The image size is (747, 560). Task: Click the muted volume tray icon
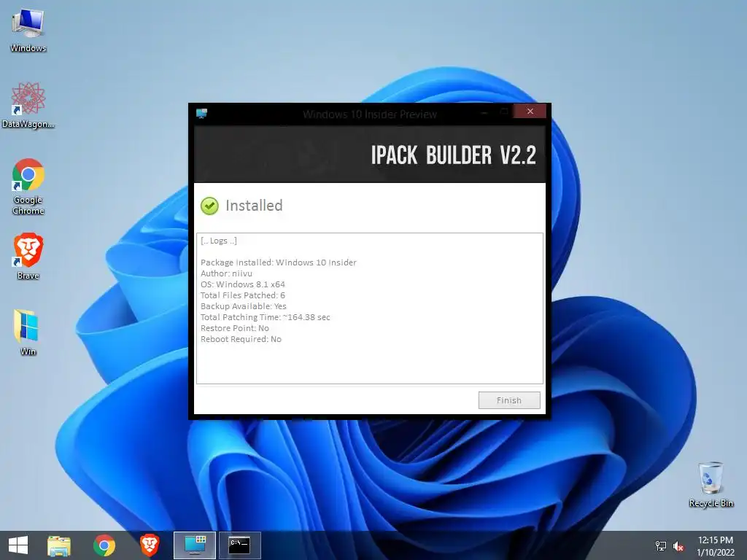point(678,546)
